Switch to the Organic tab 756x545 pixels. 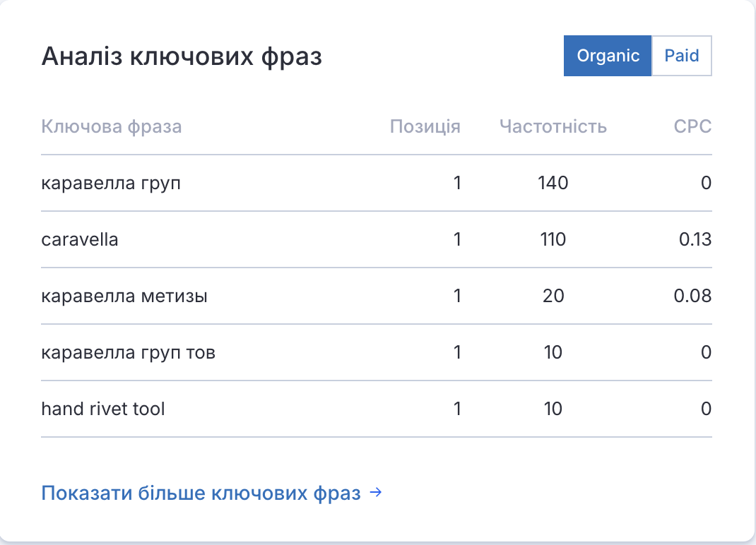[608, 56]
